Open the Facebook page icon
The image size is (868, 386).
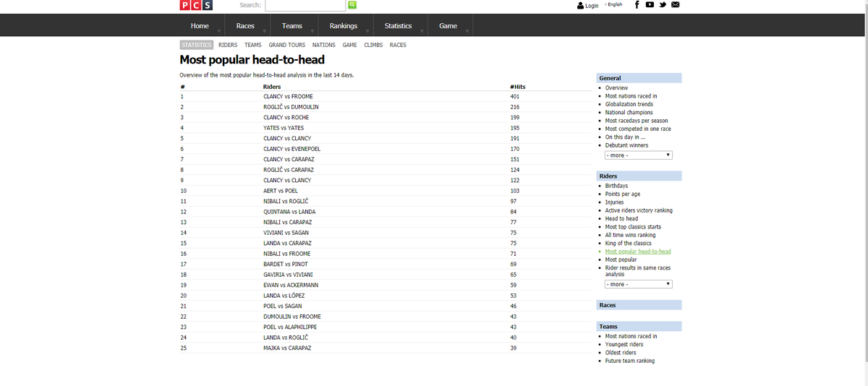click(637, 4)
